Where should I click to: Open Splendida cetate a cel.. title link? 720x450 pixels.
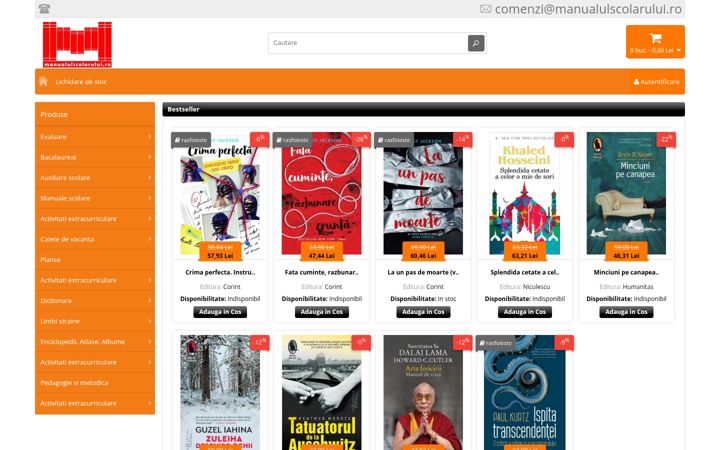[524, 272]
